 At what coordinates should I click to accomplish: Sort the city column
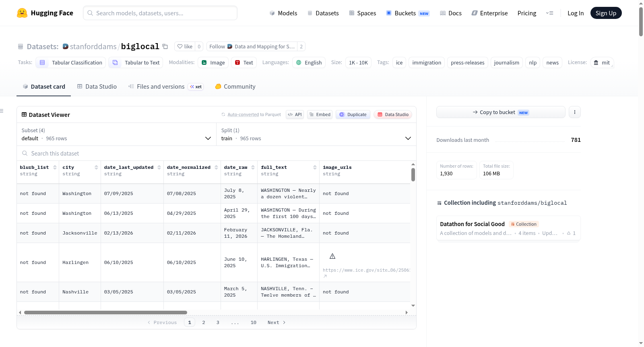(96, 167)
